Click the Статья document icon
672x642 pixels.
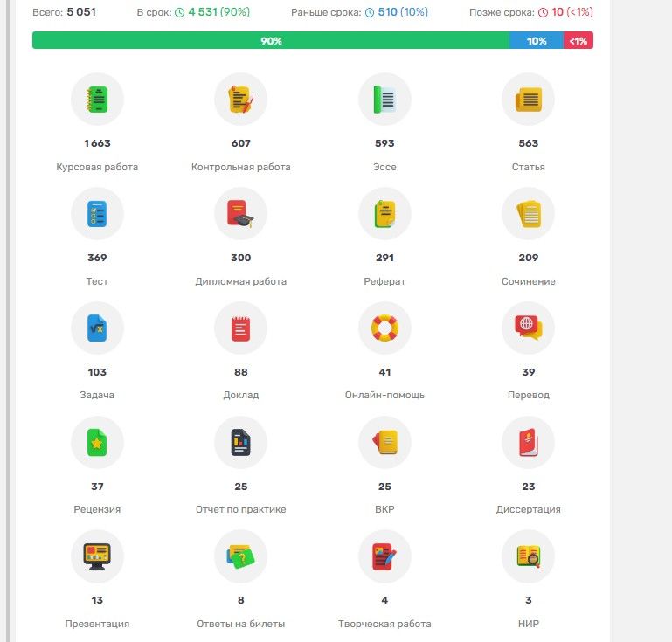528,100
